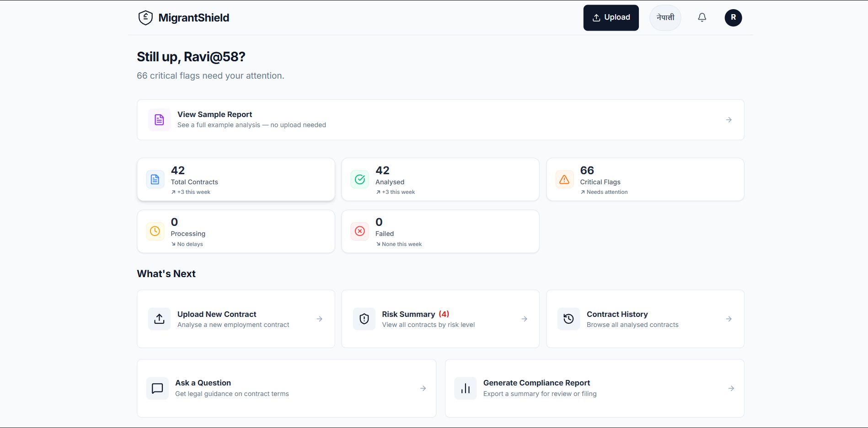Click arrow on Risk Summary card

[524, 319]
